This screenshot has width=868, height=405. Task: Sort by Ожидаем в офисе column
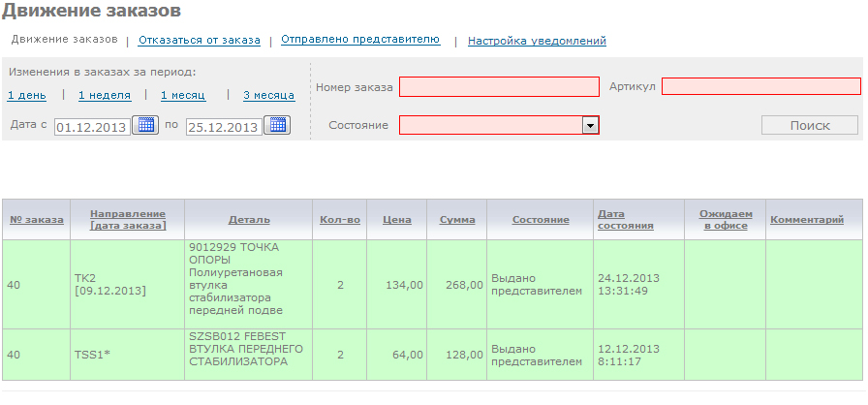click(x=725, y=219)
